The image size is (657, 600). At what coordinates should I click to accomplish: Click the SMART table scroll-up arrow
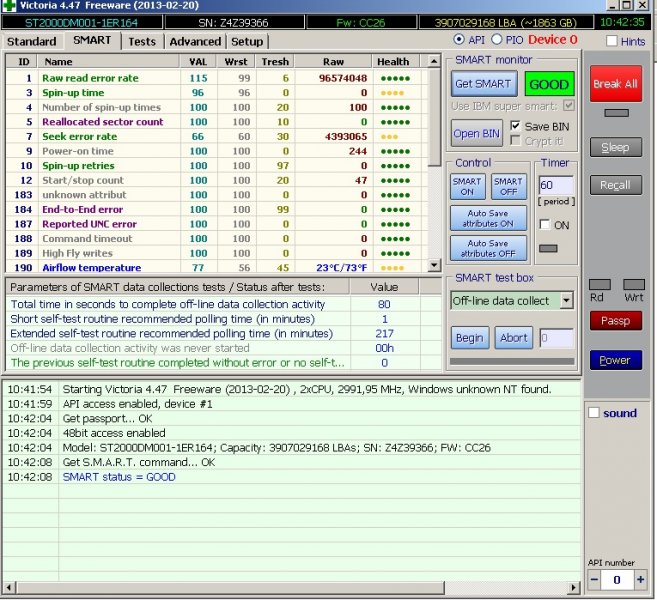click(434, 61)
